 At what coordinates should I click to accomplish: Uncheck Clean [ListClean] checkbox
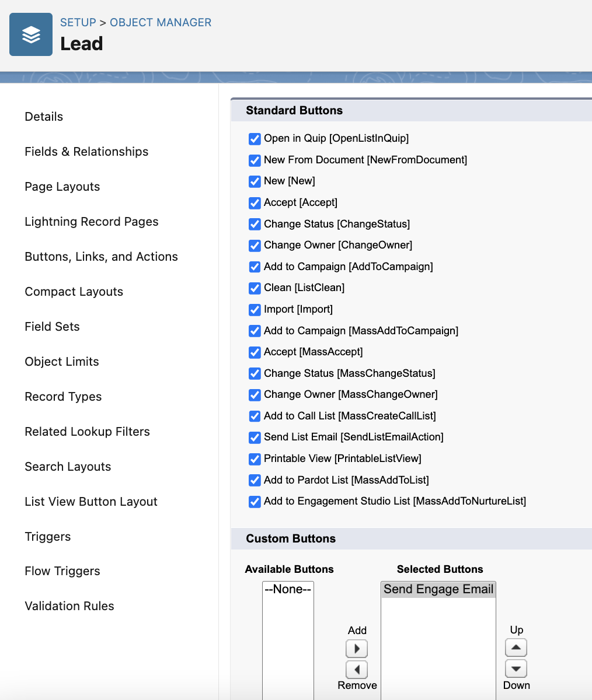coord(255,288)
